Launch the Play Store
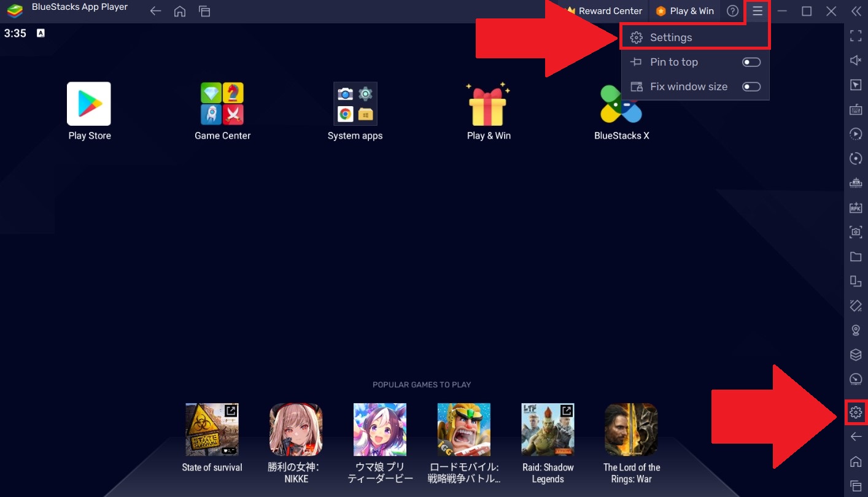868x497 pixels. pyautogui.click(x=89, y=103)
